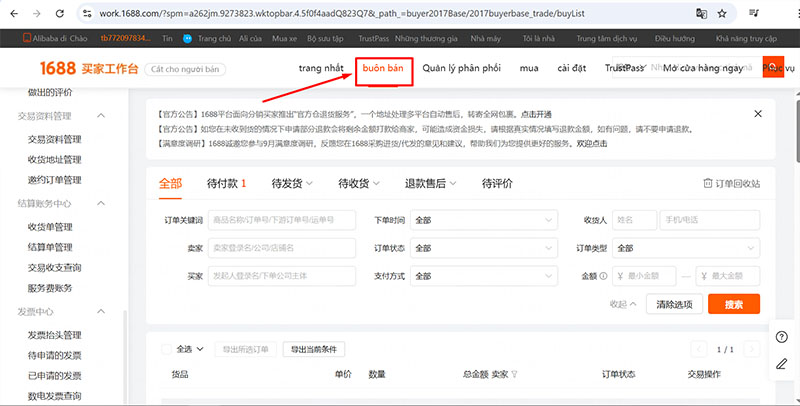
Task: Click the 订单关键词 input field
Action: 283,220
